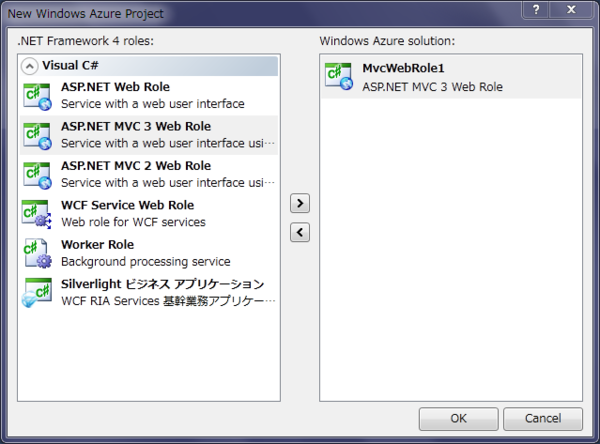
Task: Click "Web role for WCF services" description
Action: tap(133, 222)
